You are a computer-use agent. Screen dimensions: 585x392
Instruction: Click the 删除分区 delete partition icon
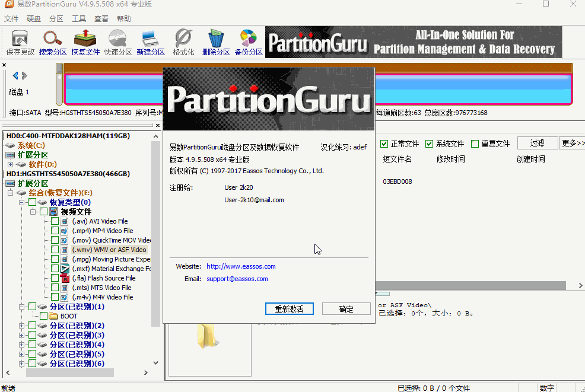pyautogui.click(x=215, y=40)
